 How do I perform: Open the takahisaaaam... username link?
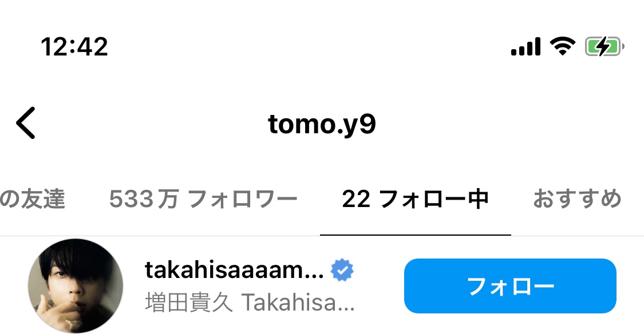point(234,270)
